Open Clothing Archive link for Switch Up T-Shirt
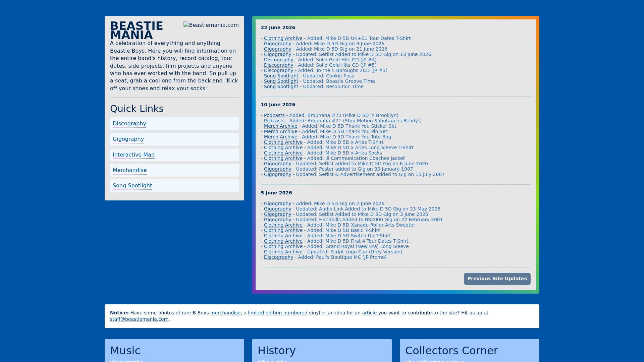 (283, 236)
